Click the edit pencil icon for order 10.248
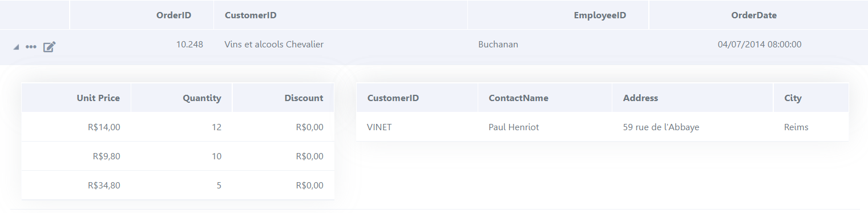This screenshot has width=868, height=213. tap(50, 47)
